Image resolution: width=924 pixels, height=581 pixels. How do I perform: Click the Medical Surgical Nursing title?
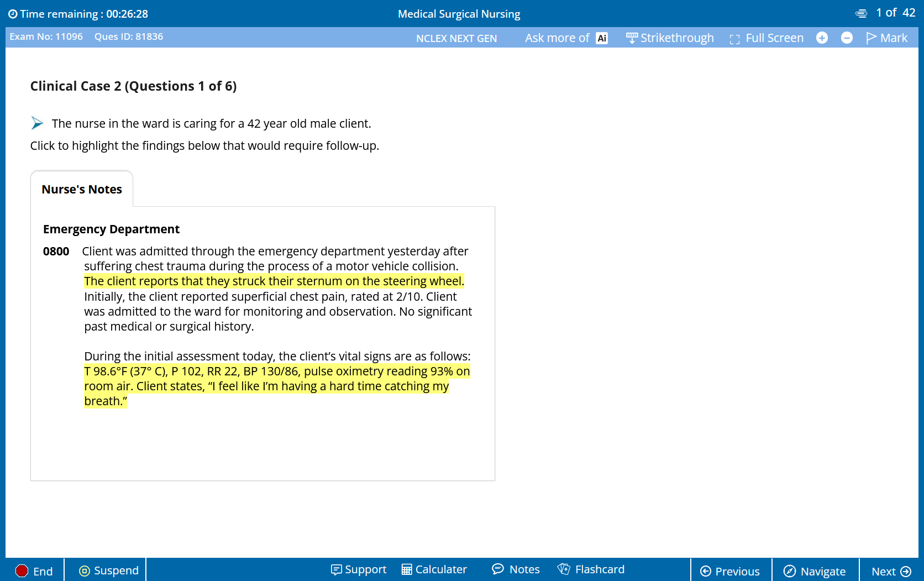click(459, 14)
